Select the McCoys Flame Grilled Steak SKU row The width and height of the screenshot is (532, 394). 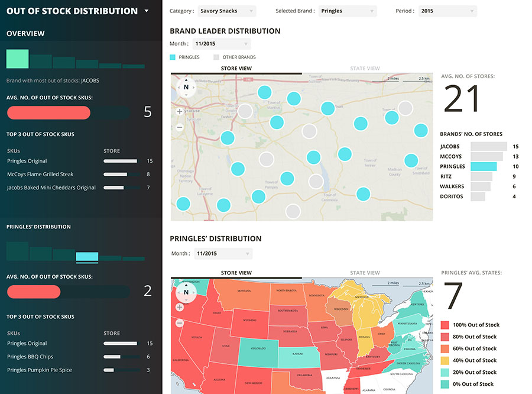click(x=80, y=175)
